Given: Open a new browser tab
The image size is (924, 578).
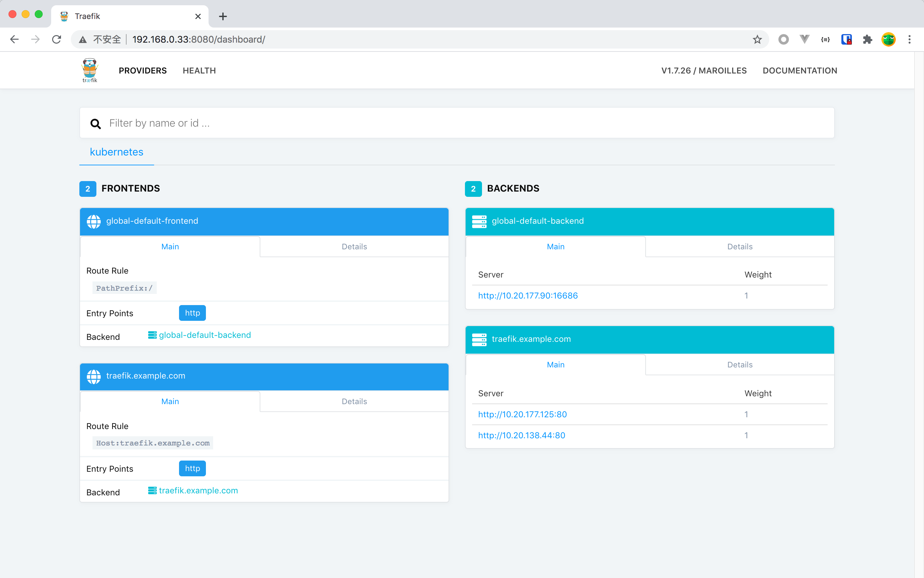Looking at the screenshot, I should pos(223,16).
